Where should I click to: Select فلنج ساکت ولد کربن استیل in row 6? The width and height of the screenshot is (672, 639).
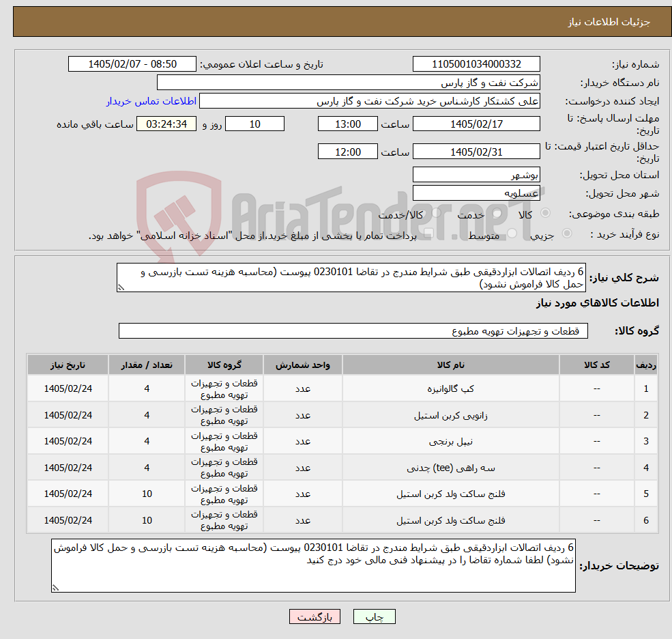[450, 521]
